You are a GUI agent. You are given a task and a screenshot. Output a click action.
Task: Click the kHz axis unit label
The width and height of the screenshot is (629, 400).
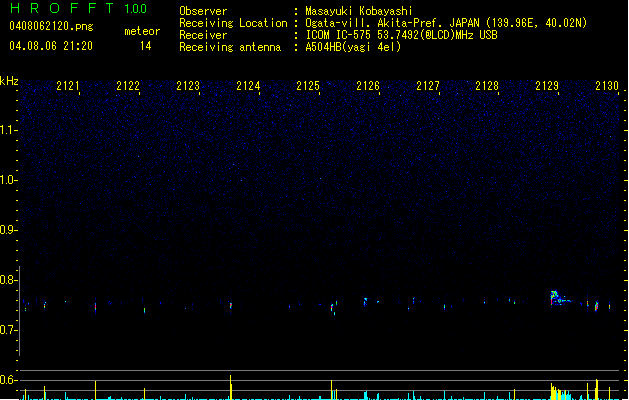tap(9, 81)
